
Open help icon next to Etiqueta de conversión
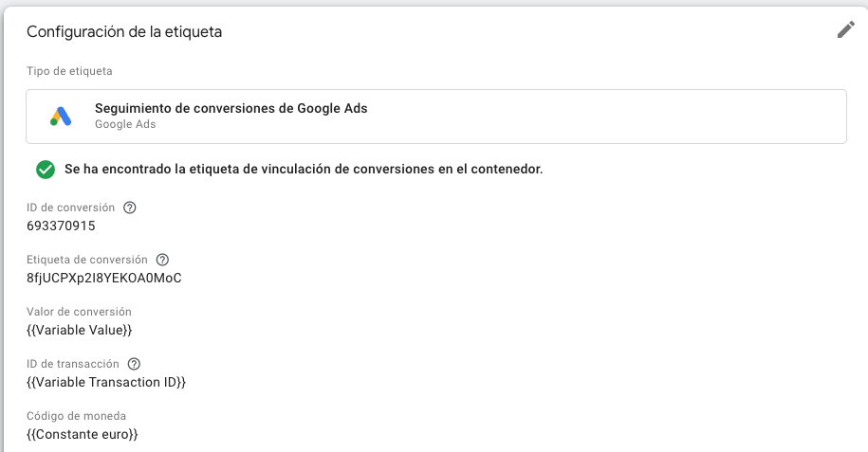pyautogui.click(x=162, y=260)
